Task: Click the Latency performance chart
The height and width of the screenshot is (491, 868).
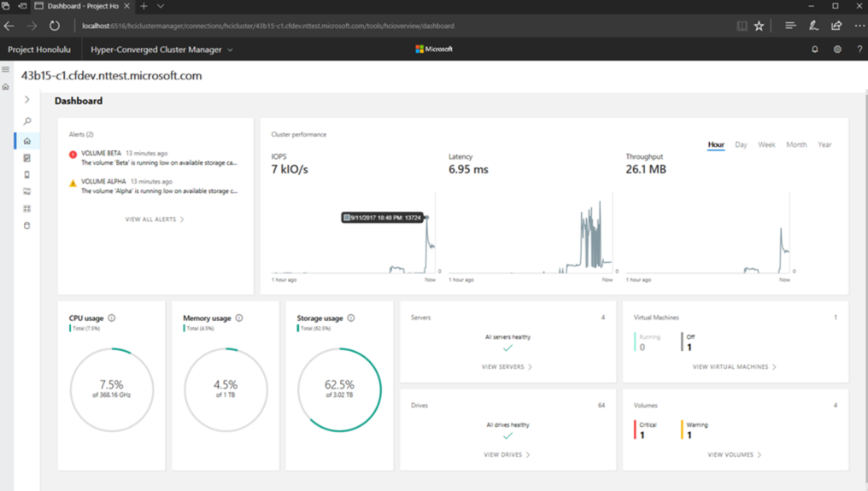Action: (x=531, y=233)
